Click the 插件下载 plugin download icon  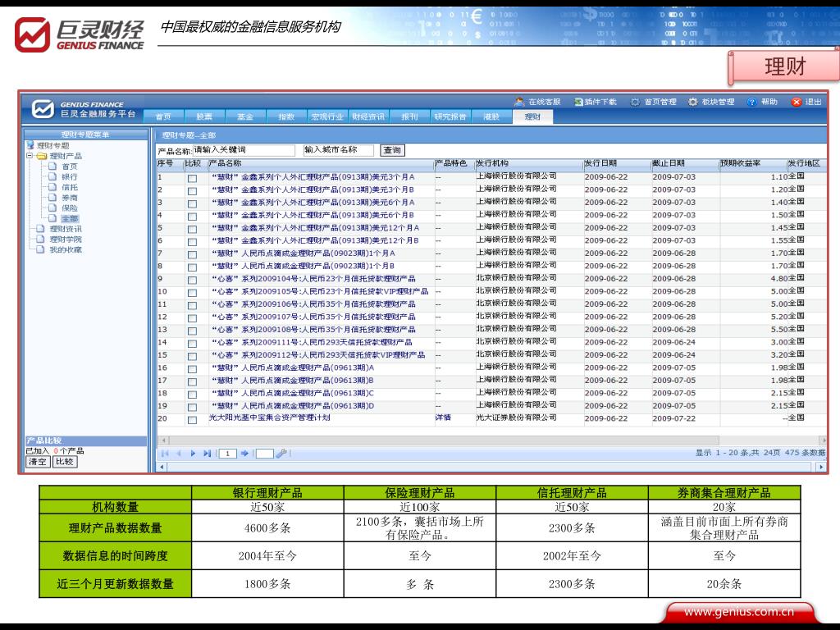click(x=578, y=102)
